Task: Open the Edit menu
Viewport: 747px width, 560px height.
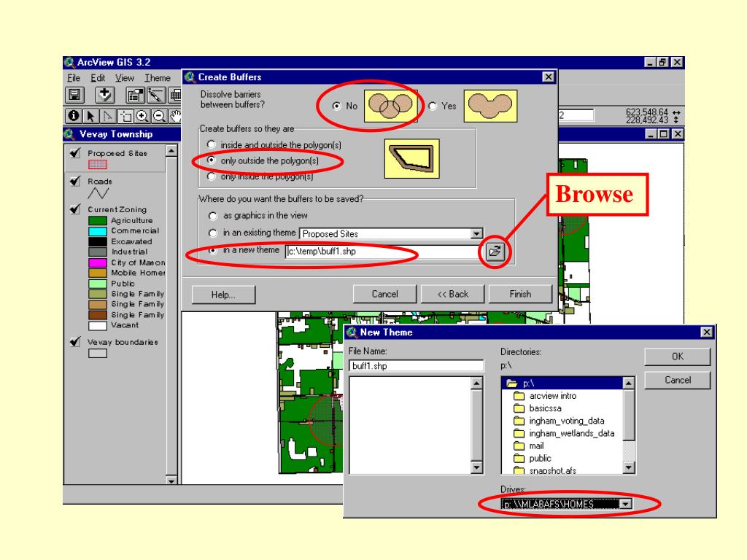Action: [x=98, y=77]
